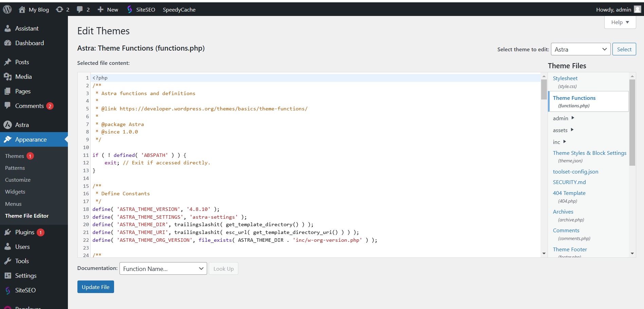Click the Theme Files scroll down arrow
644x309 pixels.
[632, 253]
